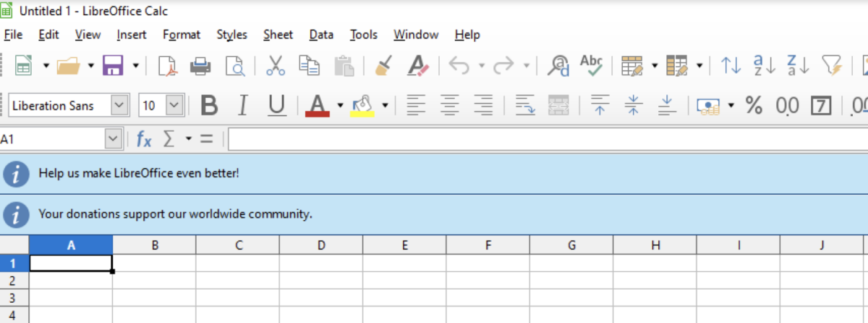Export directly as PDF
The image size is (868, 323).
pos(168,67)
